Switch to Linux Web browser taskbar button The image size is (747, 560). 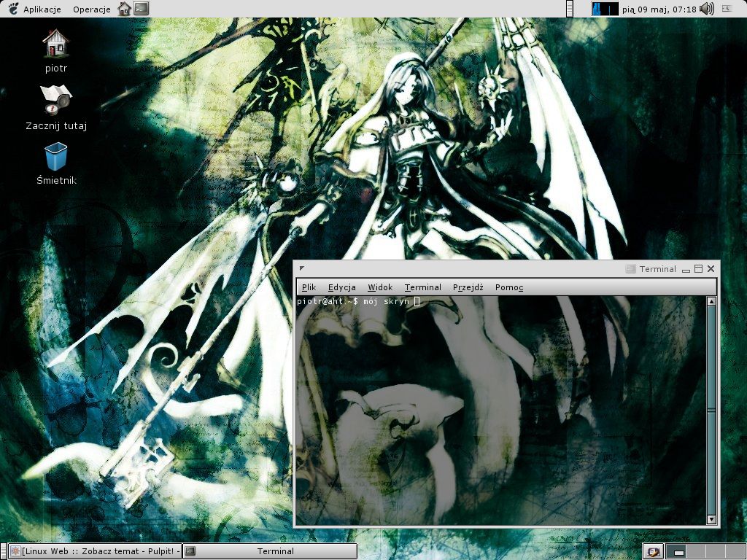96,551
